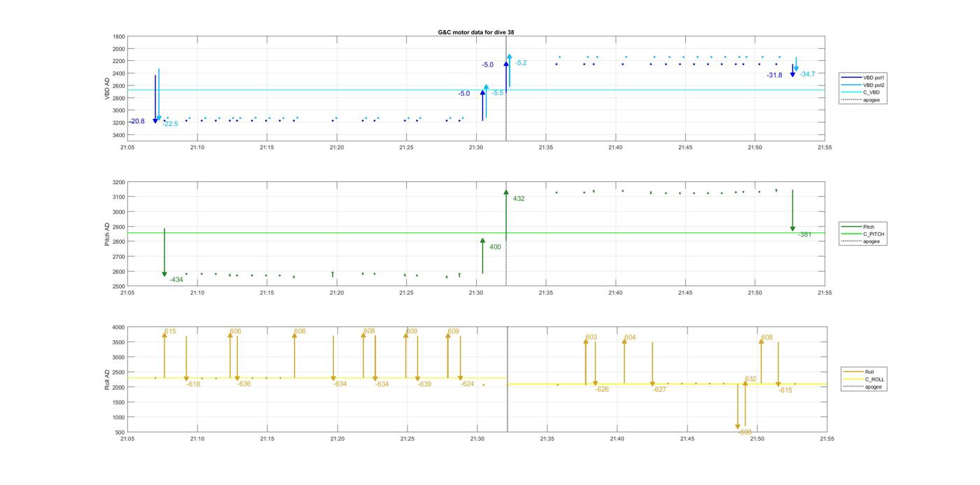
Task: Click the '-615' roll data label
Action: point(785,391)
